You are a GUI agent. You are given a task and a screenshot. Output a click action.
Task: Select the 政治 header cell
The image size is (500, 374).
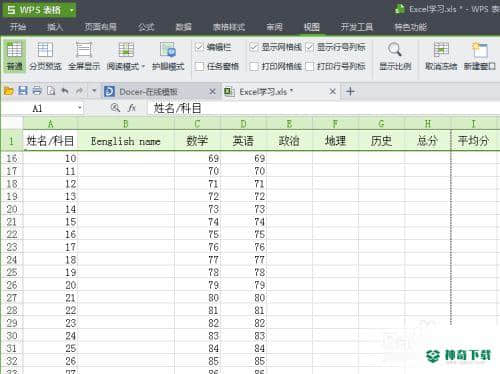tap(289, 141)
